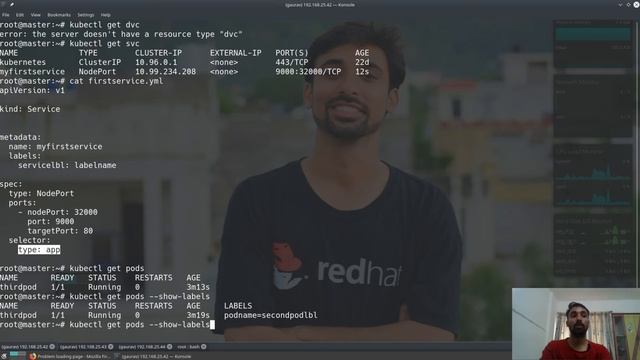
Task: Click the virtual desktop pager in taskbar
Action: tap(18, 356)
